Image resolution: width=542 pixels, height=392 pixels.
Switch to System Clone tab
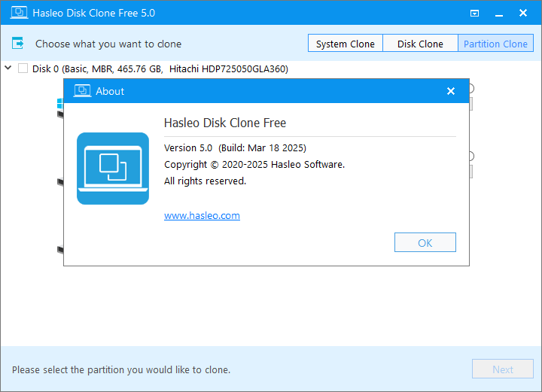coord(346,44)
